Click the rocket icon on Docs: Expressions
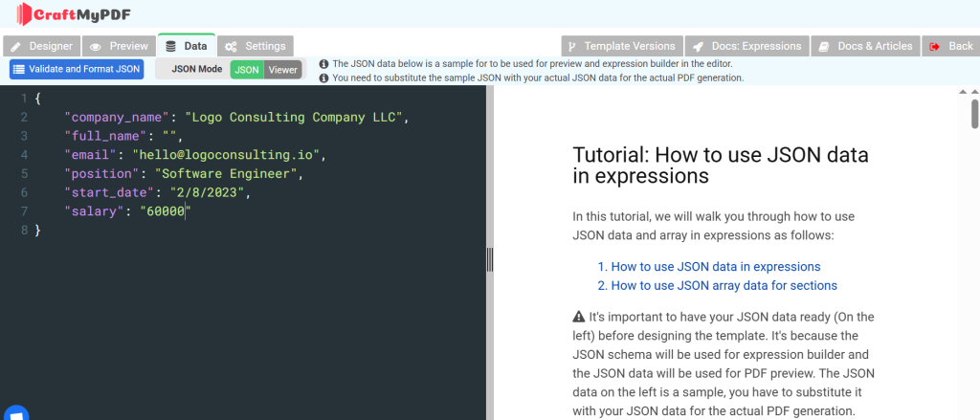The height and width of the screenshot is (420, 980). pos(699,46)
